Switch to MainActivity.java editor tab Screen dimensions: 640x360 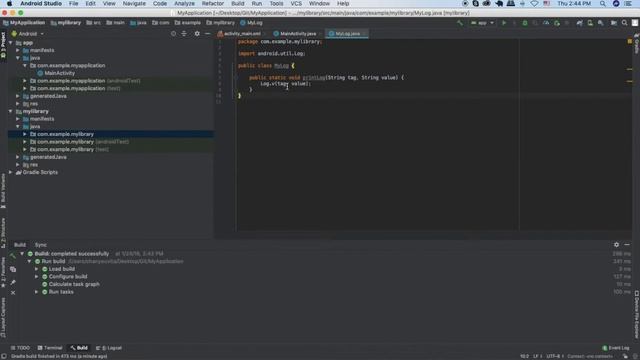[298, 33]
